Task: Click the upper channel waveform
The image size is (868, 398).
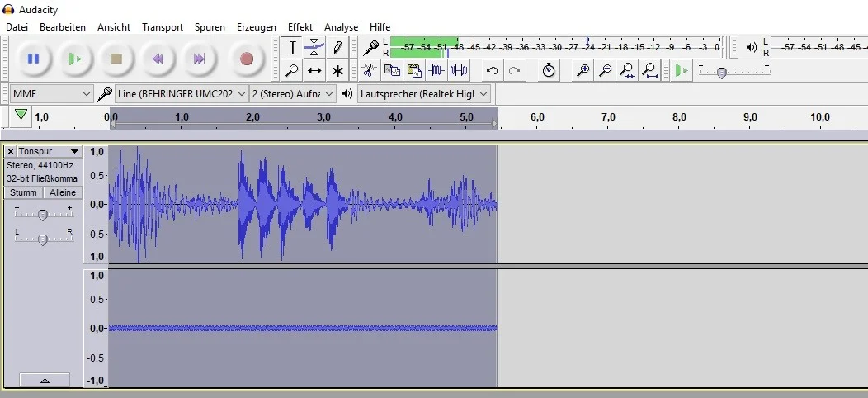Action: (x=302, y=205)
